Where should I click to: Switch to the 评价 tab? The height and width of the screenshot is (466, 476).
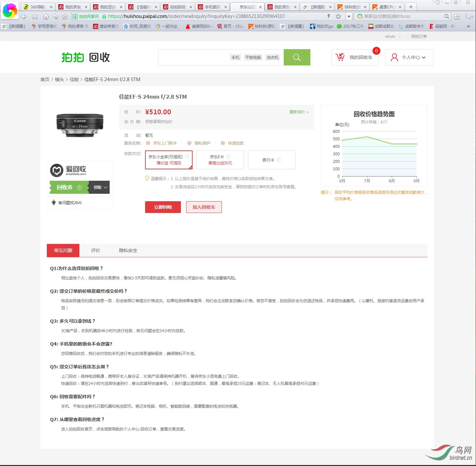(96, 250)
